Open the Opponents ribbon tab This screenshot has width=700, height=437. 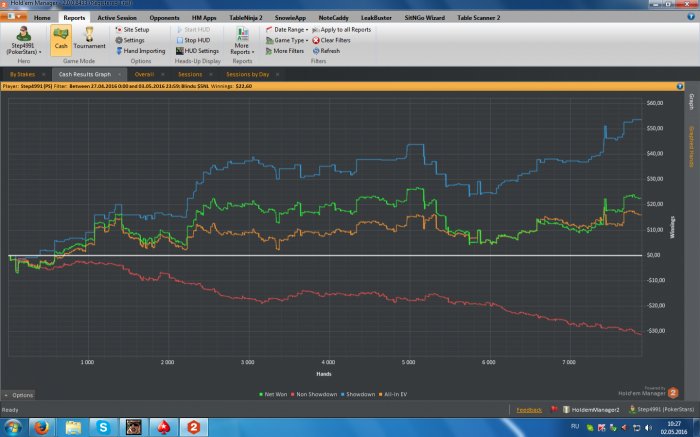[x=164, y=18]
